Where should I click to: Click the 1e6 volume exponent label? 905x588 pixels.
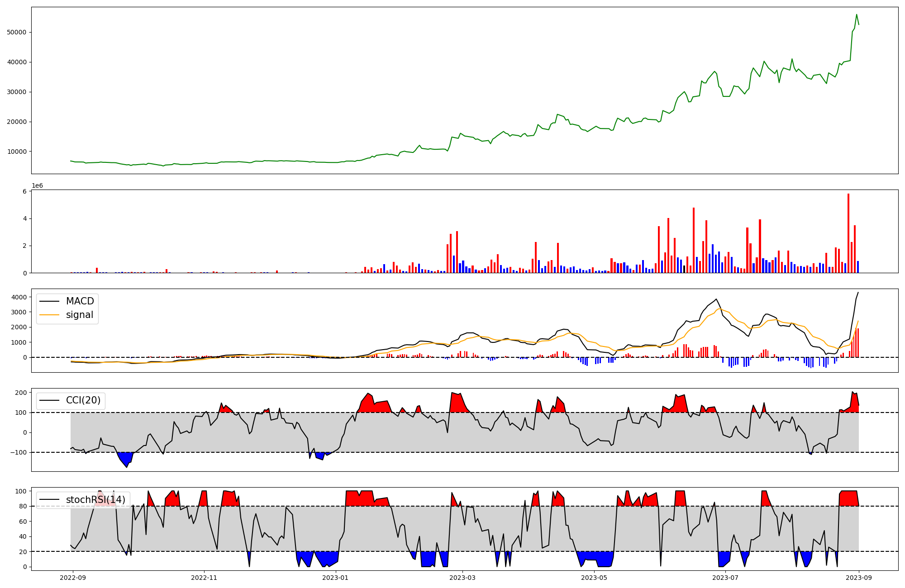point(37,186)
